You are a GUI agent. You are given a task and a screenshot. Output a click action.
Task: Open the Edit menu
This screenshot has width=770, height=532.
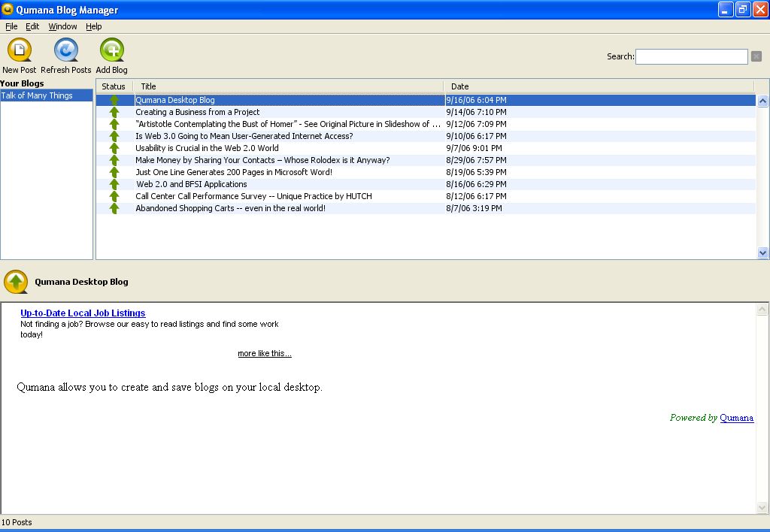(32, 26)
